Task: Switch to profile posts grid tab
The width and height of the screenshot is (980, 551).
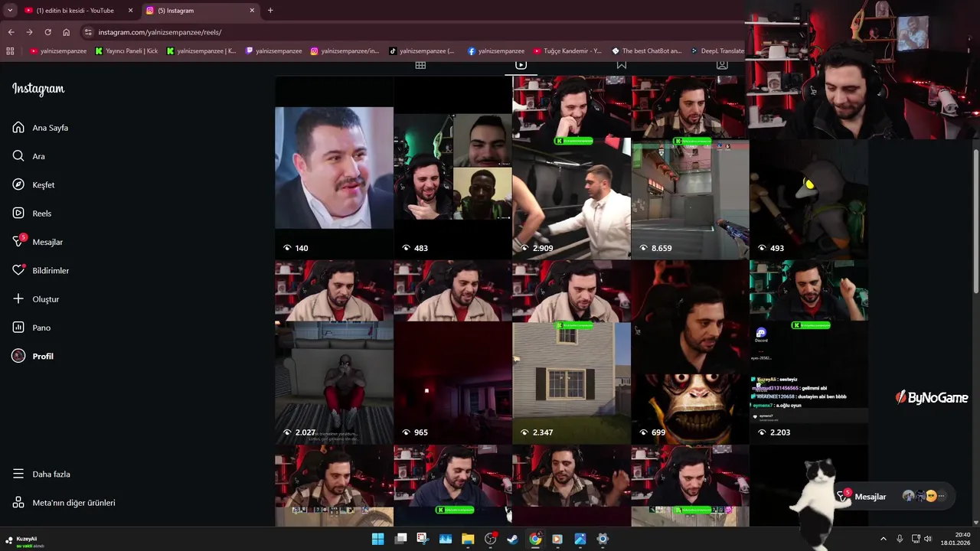Action: (420, 65)
